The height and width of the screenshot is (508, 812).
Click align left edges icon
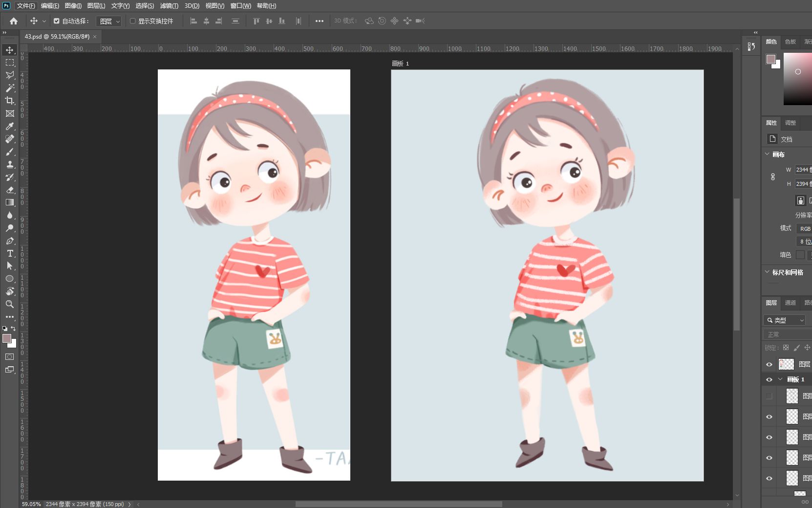(x=193, y=21)
